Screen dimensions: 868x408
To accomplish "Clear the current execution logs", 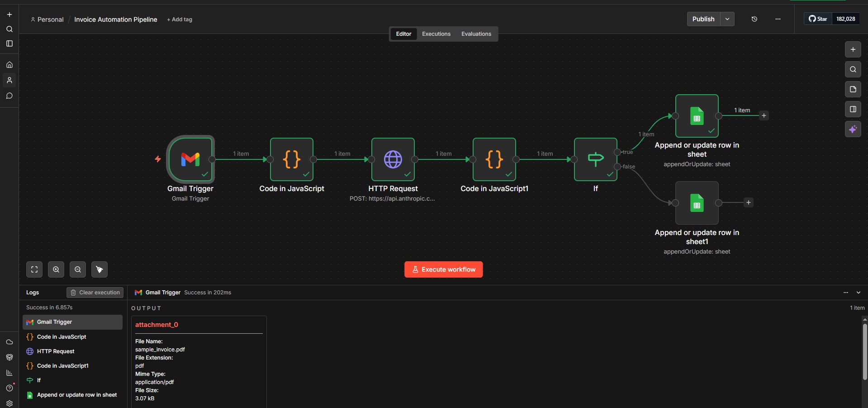I will [x=95, y=292].
